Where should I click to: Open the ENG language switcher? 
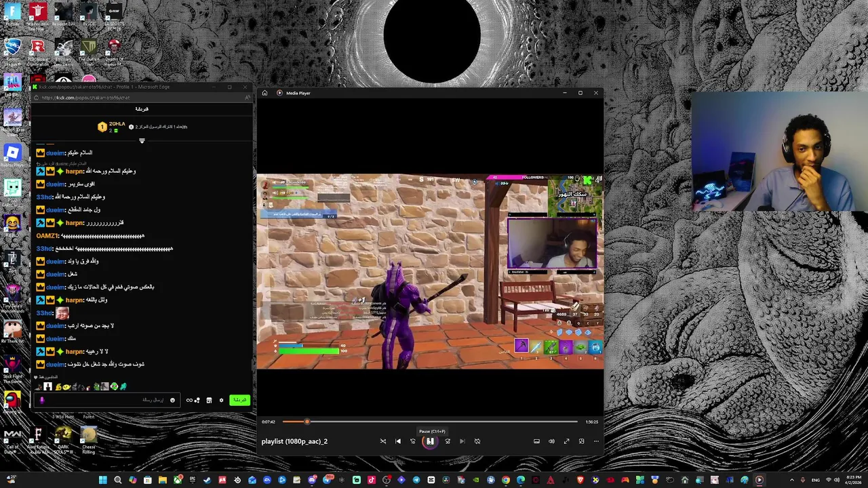point(815,481)
